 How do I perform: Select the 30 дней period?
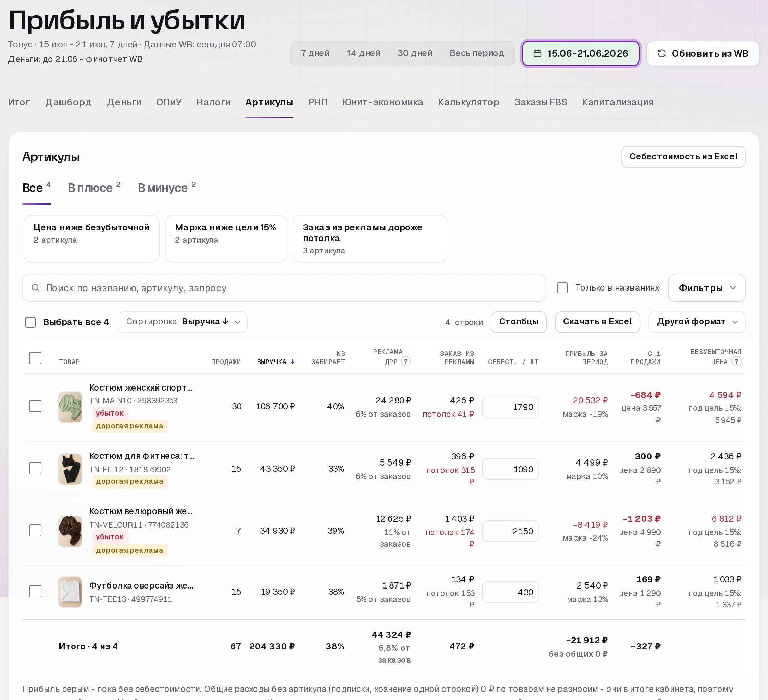coord(415,53)
